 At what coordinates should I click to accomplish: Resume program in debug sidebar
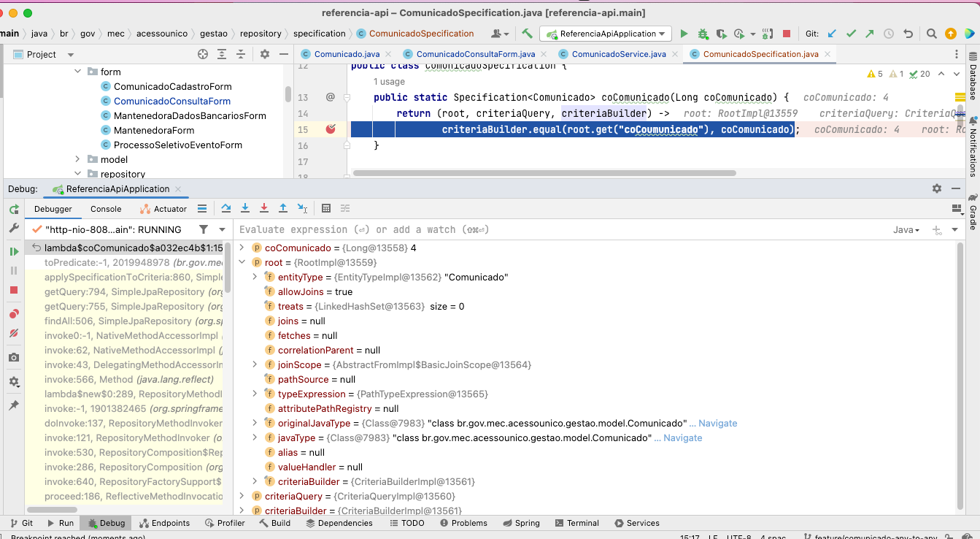(14, 251)
